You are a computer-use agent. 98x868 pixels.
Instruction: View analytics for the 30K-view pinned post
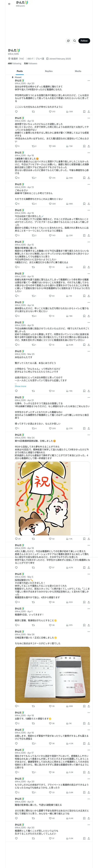point(69,112)
